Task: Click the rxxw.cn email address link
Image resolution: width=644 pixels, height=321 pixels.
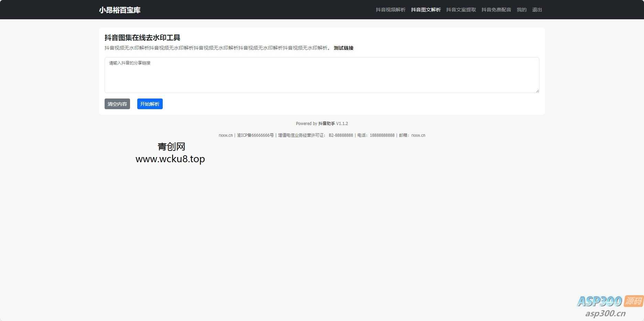Action: pos(418,135)
